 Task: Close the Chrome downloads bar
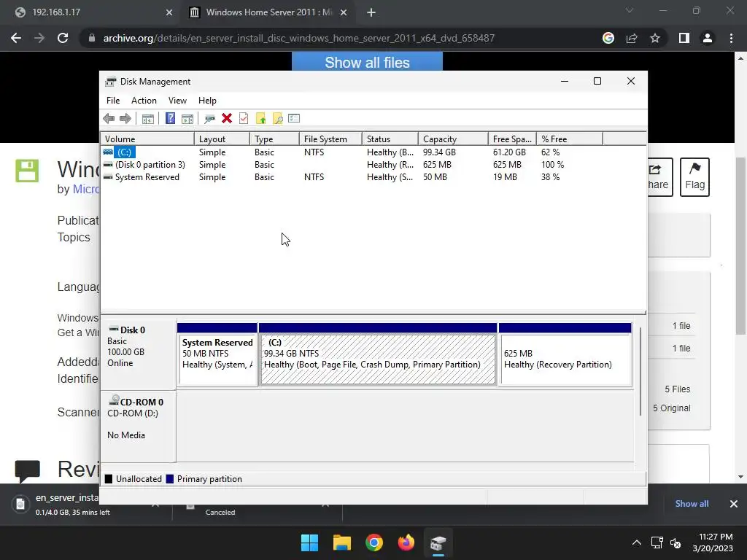click(734, 504)
